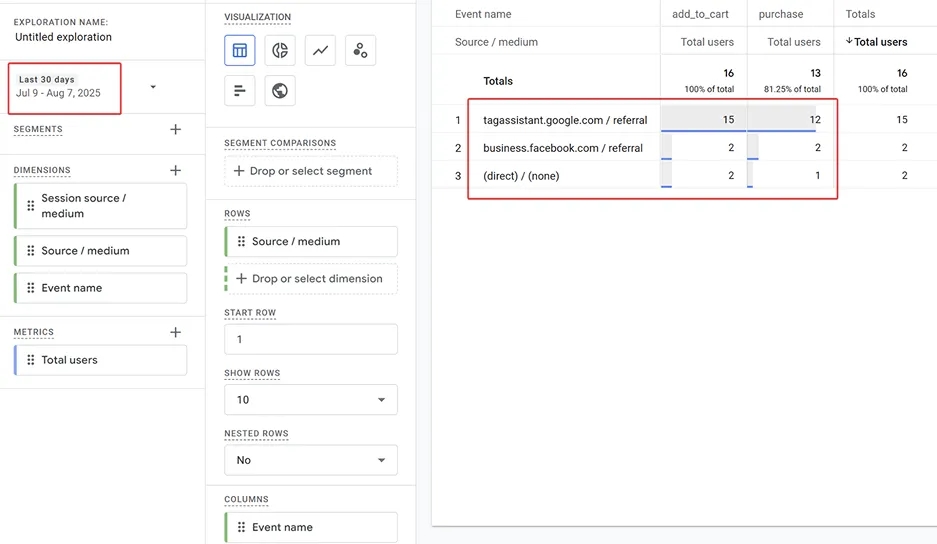Screen dimensions: 937x544
Task: Grab the Event name dimension drag handle
Action: 30,288
